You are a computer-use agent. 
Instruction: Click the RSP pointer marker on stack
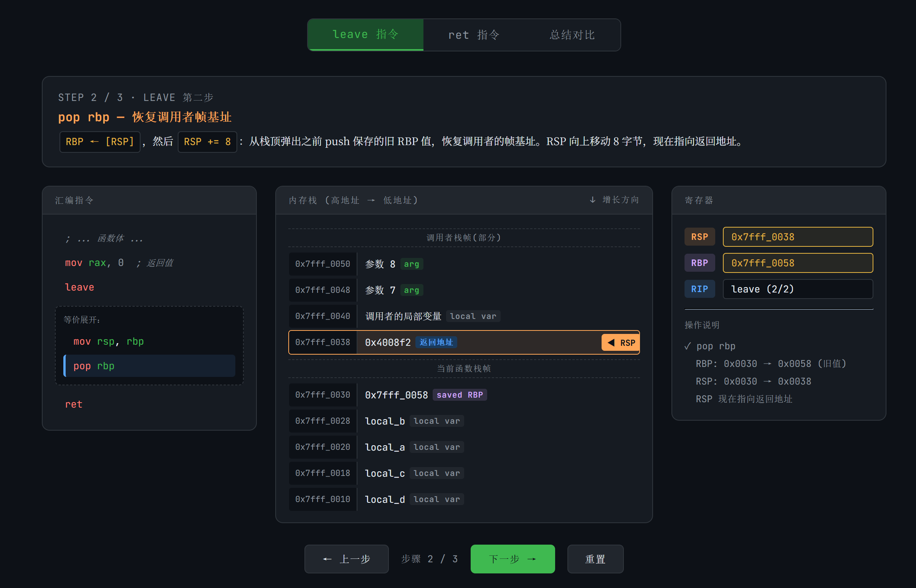tap(621, 342)
